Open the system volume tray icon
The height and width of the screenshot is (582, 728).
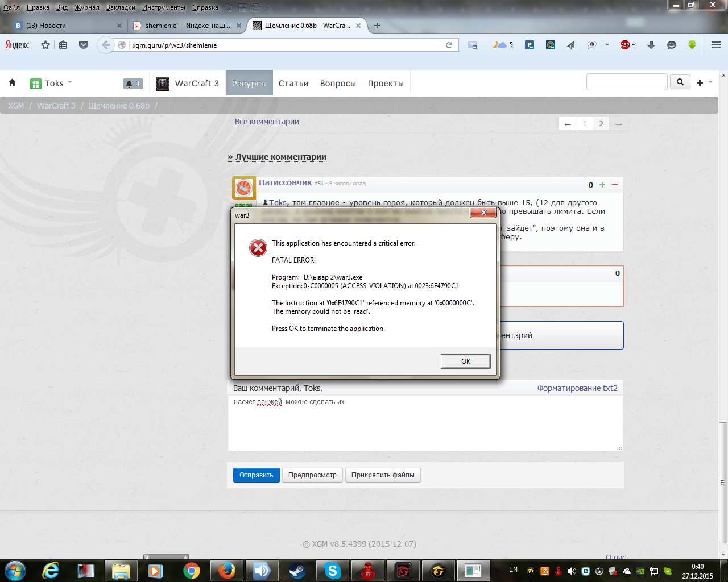(x=572, y=571)
